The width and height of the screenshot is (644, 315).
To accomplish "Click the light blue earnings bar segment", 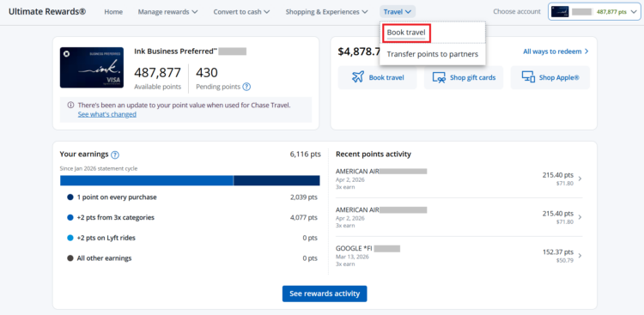I will click(147, 181).
